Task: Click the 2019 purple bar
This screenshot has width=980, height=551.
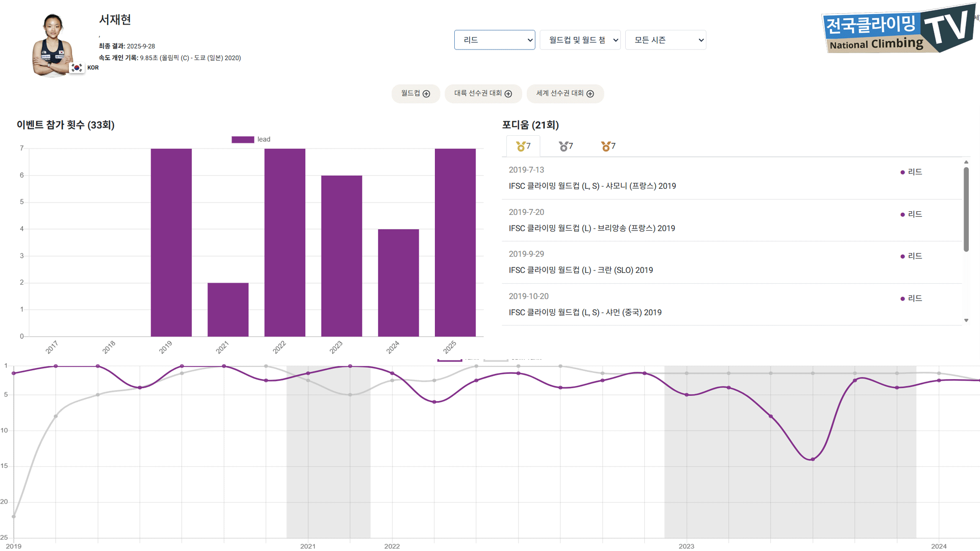Action: (171, 242)
